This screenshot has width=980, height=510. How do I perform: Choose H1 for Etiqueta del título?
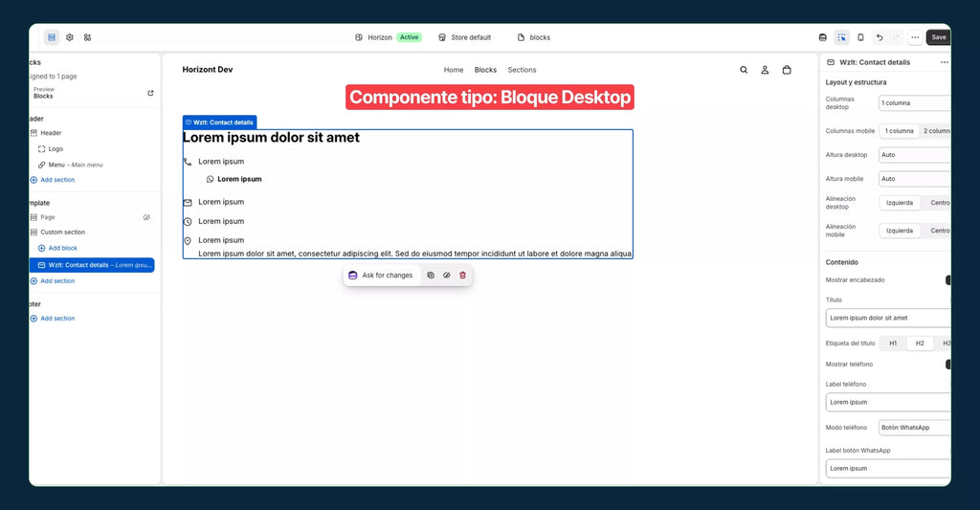[893, 344]
